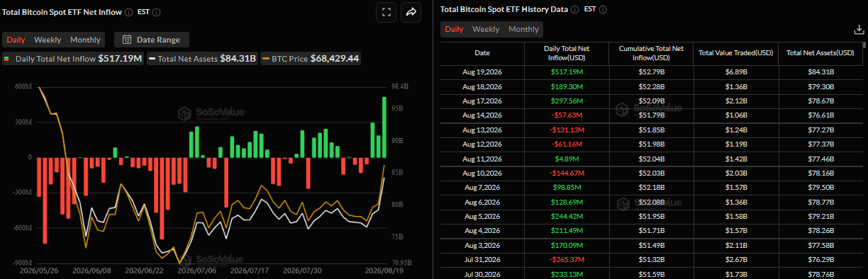Click the -$144.67M outflow value

(566, 173)
